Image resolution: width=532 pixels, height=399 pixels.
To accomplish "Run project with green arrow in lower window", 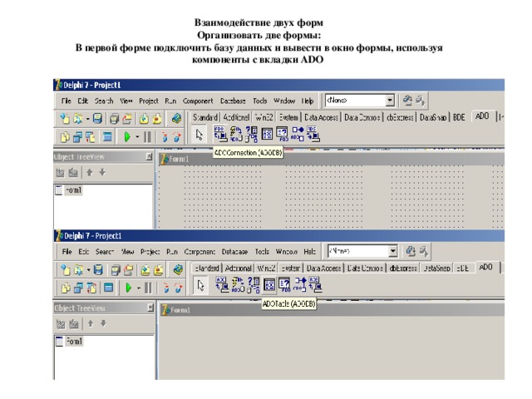I will point(129,288).
